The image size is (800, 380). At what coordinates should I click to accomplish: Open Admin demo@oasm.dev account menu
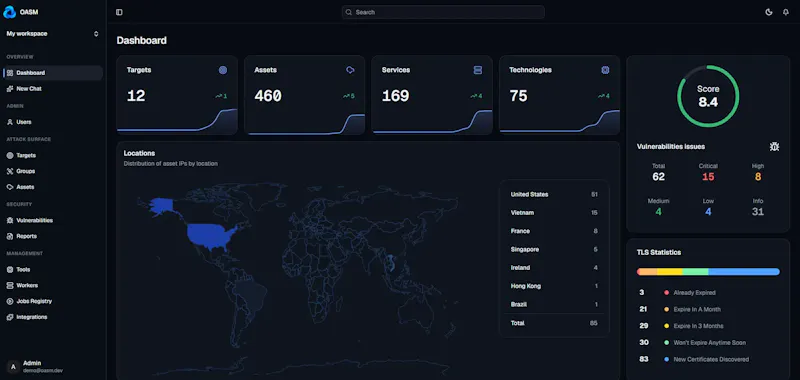(53, 366)
